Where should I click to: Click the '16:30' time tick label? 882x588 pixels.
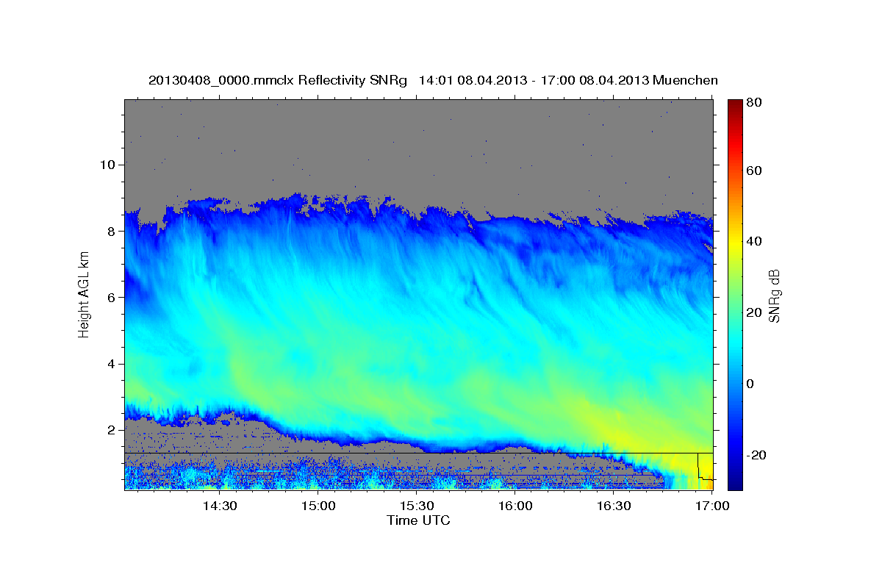click(x=614, y=506)
